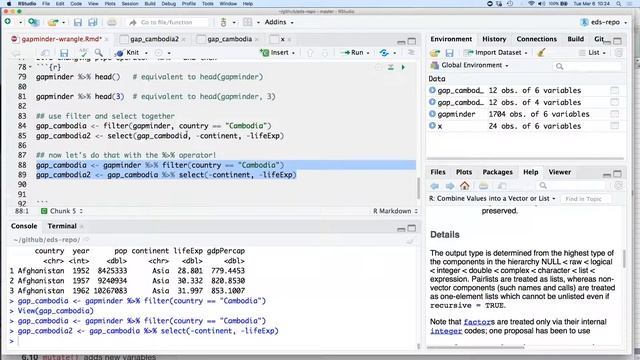Open workspace panes layout icon
This screenshot has width=640, height=360.
click(x=247, y=22)
